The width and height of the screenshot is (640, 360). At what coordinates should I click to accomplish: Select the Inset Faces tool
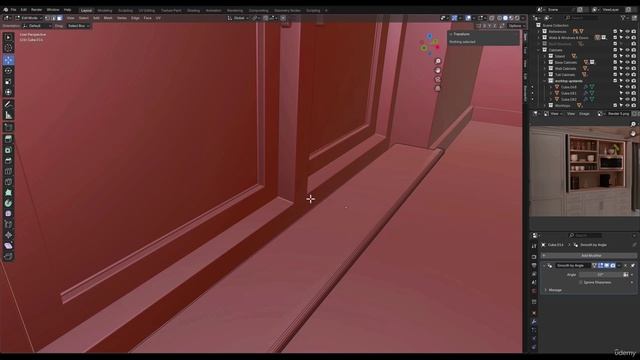(x=8, y=150)
